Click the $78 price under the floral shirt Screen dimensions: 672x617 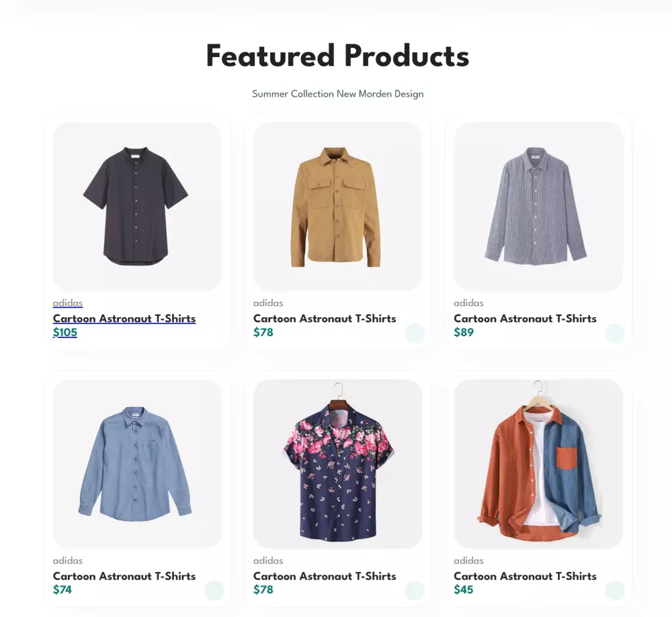pyautogui.click(x=263, y=589)
